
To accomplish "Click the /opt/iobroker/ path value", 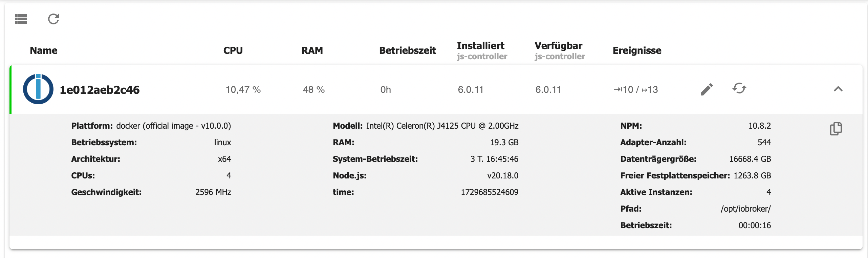I will click(745, 209).
